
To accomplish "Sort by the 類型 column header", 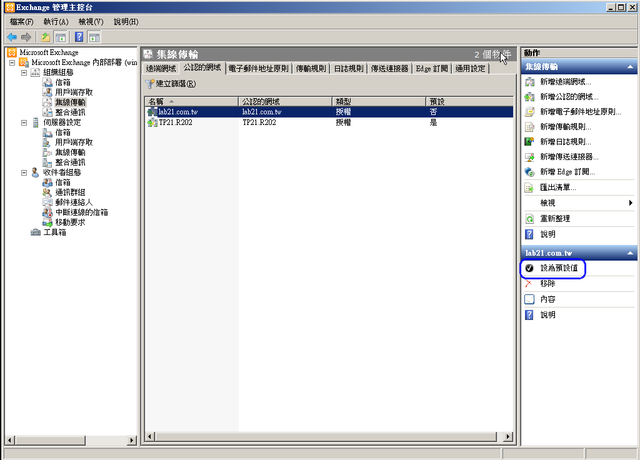I will [x=378, y=101].
